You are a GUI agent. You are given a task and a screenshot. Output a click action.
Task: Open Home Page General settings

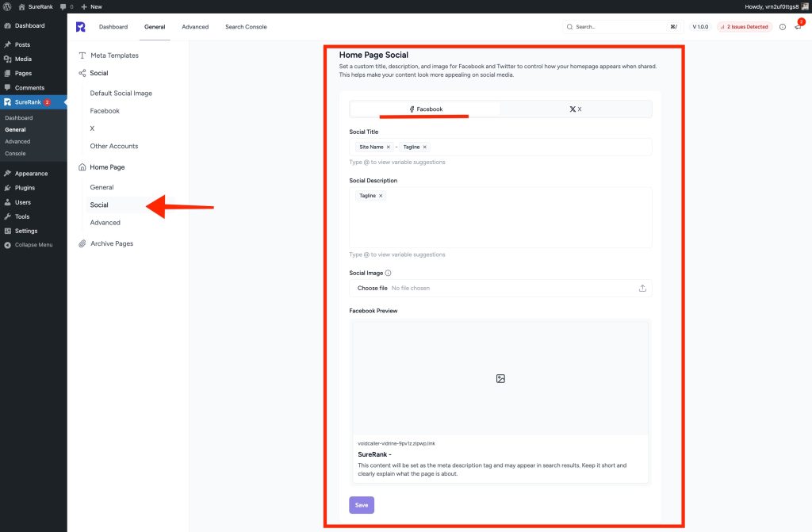(x=102, y=187)
